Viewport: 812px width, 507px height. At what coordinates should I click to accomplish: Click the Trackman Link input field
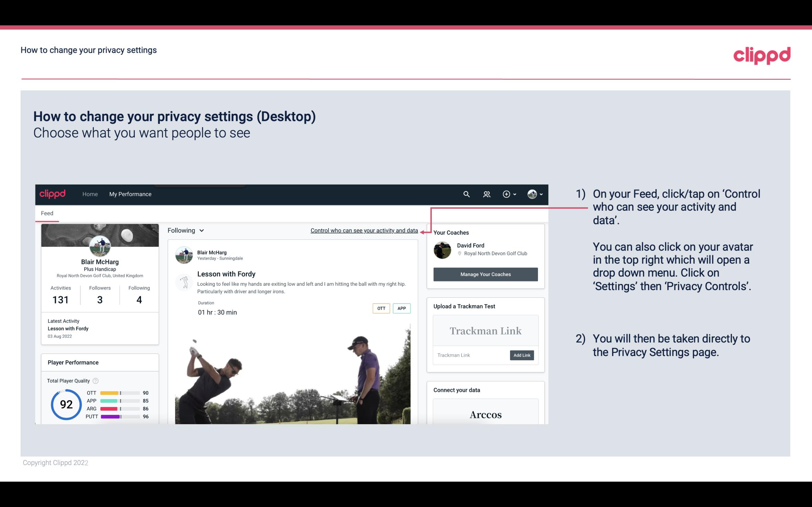click(x=470, y=355)
